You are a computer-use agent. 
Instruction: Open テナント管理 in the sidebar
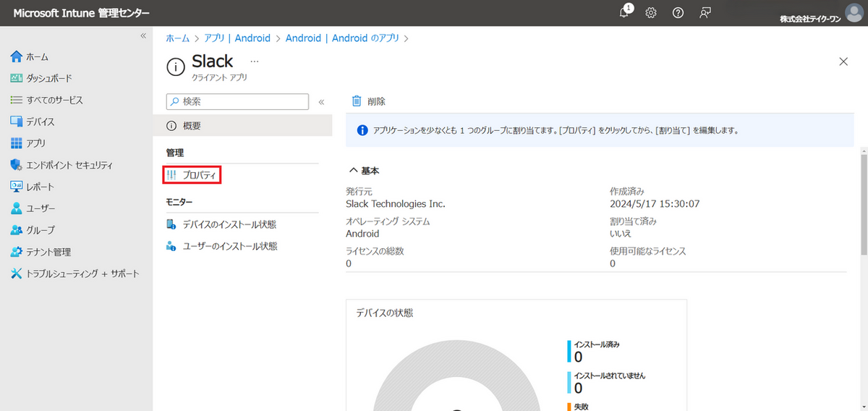point(41,252)
